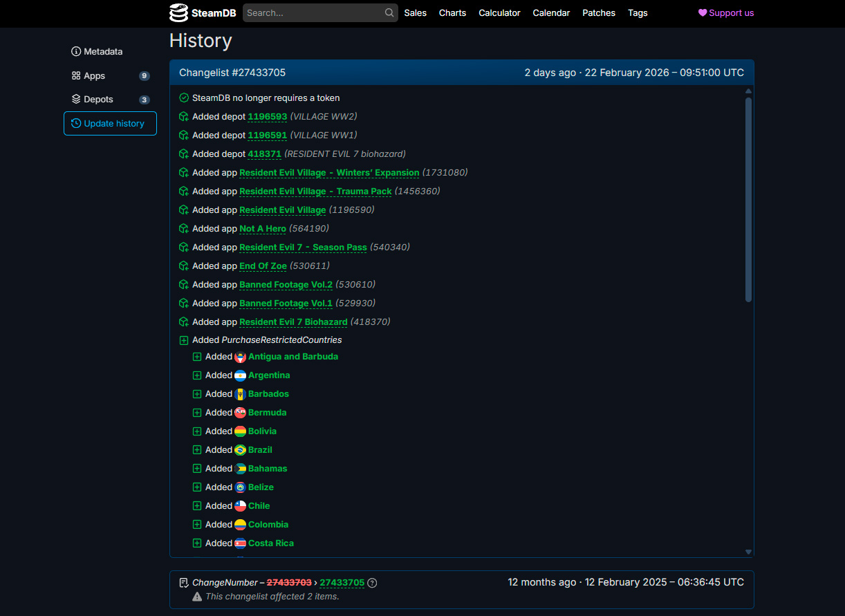
Task: Focus the Search input field
Action: click(313, 12)
